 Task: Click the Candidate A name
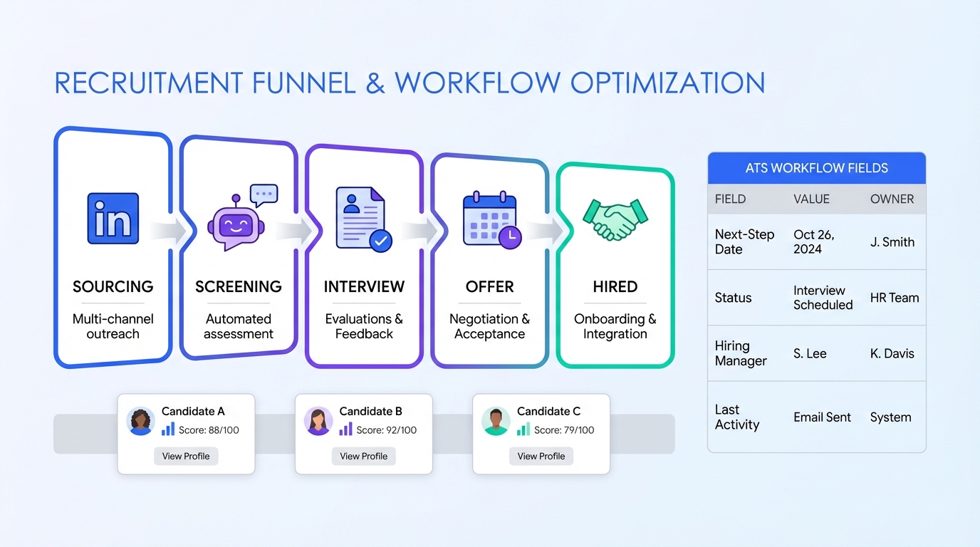[x=193, y=411]
